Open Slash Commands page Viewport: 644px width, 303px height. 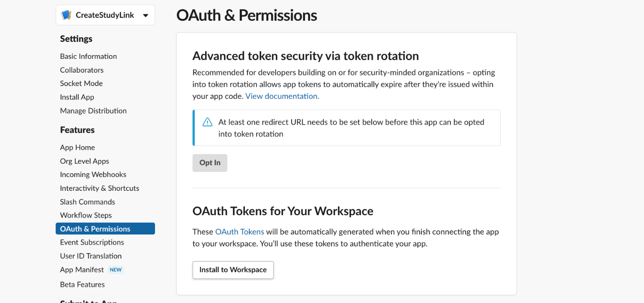click(x=87, y=202)
